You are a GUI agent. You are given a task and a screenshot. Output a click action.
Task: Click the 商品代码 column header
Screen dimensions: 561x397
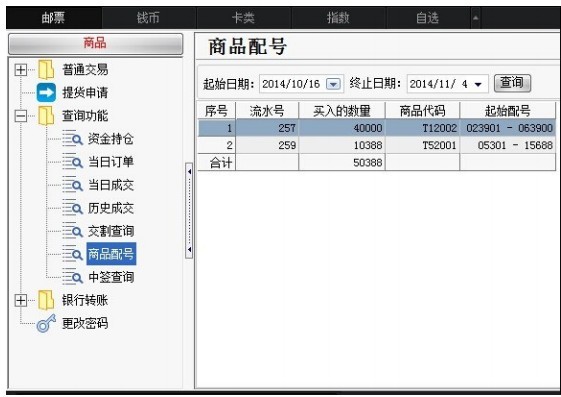pyautogui.click(x=423, y=111)
